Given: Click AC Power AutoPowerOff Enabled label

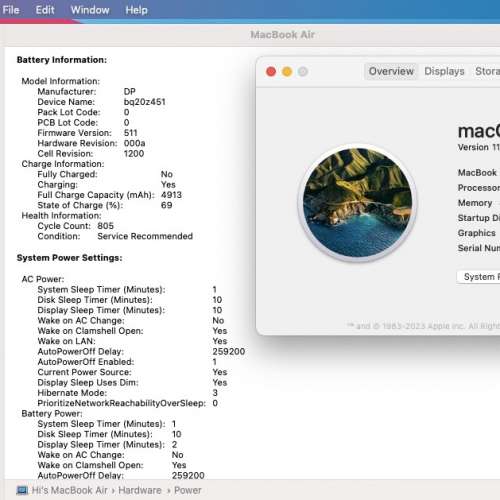Looking at the screenshot, I should pos(86,362).
